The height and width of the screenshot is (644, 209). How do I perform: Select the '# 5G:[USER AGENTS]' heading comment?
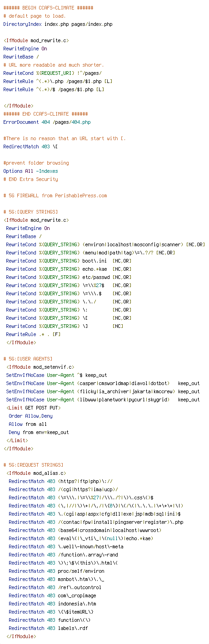coord(28,359)
